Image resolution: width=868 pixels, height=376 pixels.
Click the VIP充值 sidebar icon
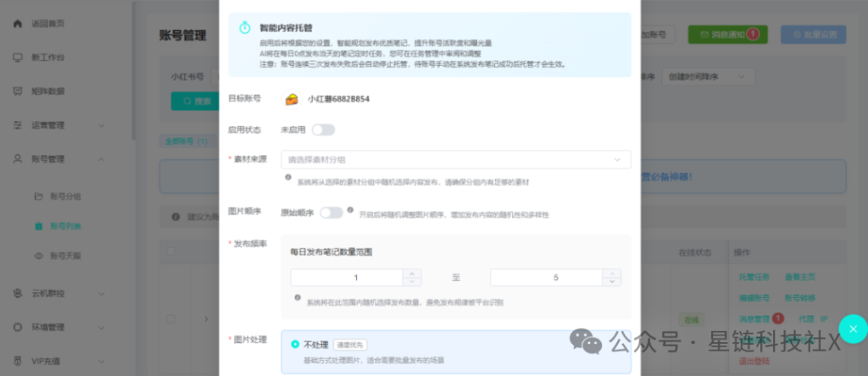click(18, 361)
